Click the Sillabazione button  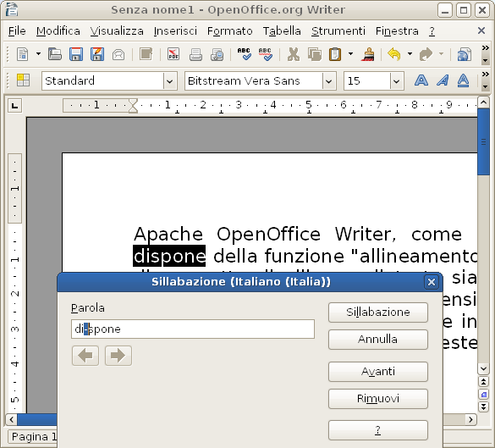click(x=378, y=312)
